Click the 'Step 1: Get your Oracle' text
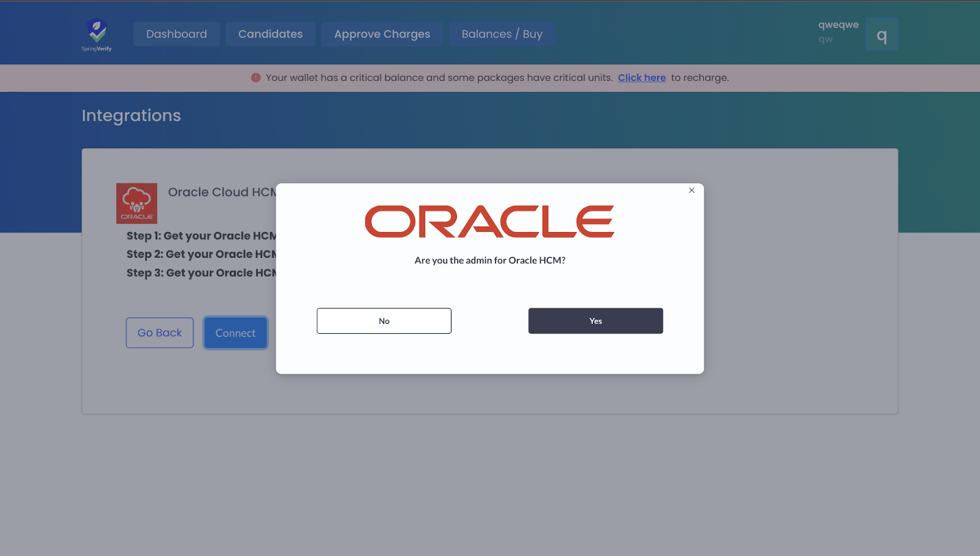 pos(202,236)
